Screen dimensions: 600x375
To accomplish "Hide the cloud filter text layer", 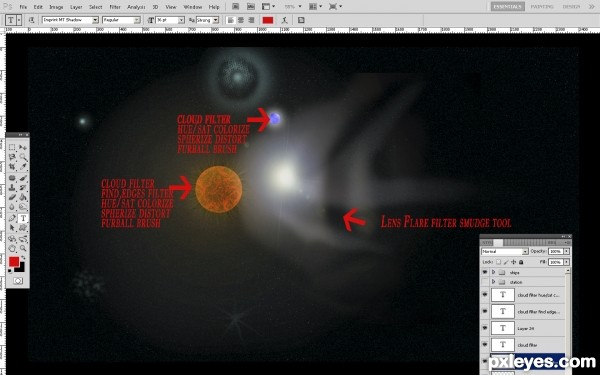I will [x=485, y=344].
